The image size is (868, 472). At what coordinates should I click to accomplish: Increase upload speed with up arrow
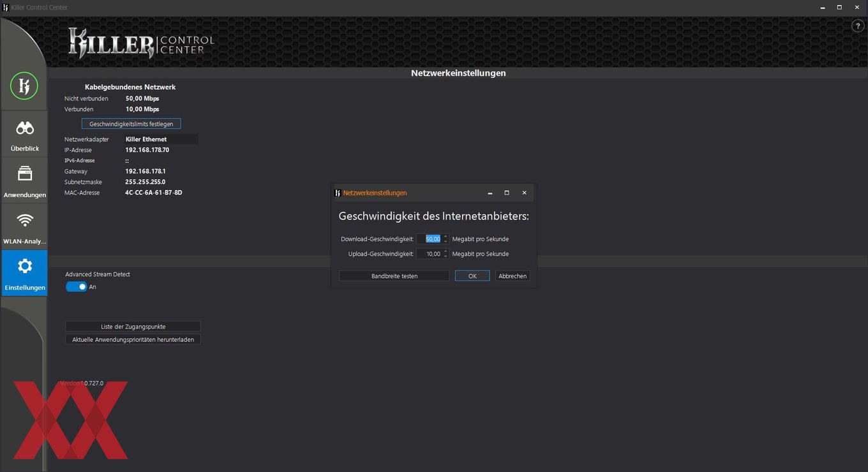coord(445,251)
